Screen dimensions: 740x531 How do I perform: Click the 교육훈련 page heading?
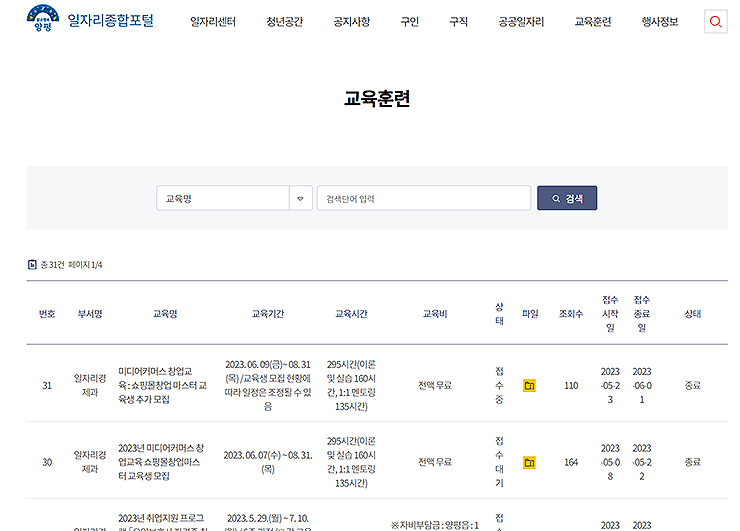377,99
